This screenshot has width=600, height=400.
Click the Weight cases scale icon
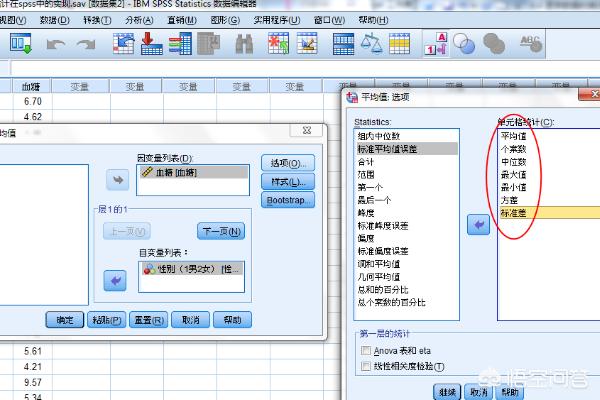(x=372, y=43)
